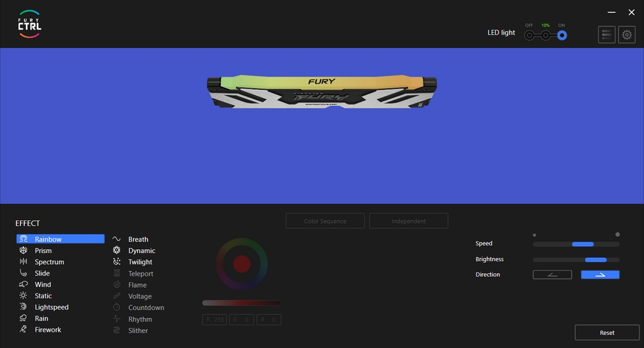Select the Prism effect icon

(23, 250)
